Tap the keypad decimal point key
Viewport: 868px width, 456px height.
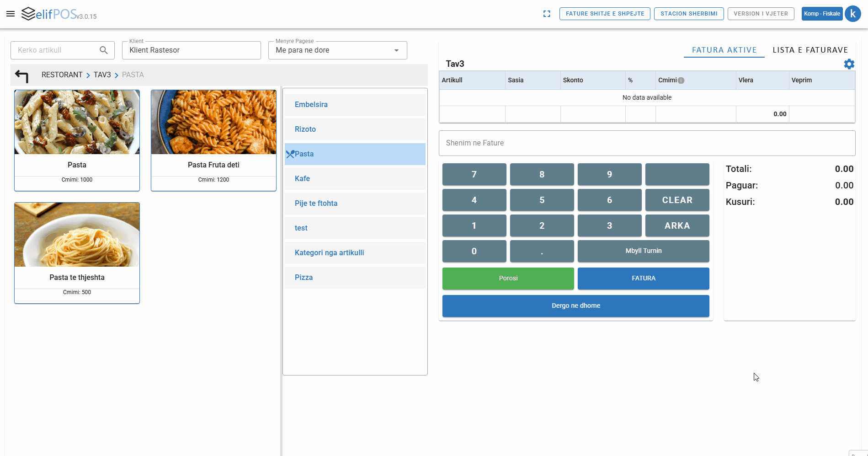pyautogui.click(x=542, y=251)
